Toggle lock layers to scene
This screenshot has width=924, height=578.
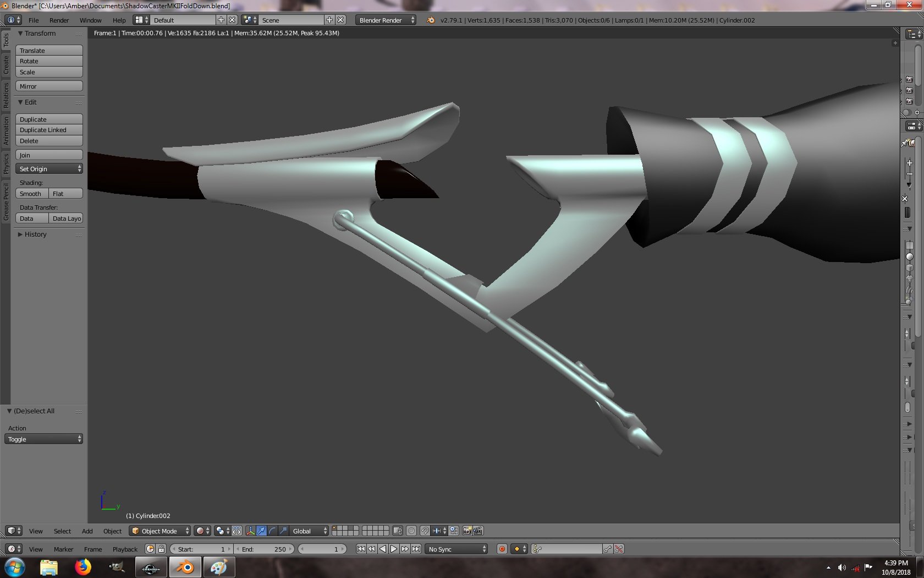click(x=398, y=531)
